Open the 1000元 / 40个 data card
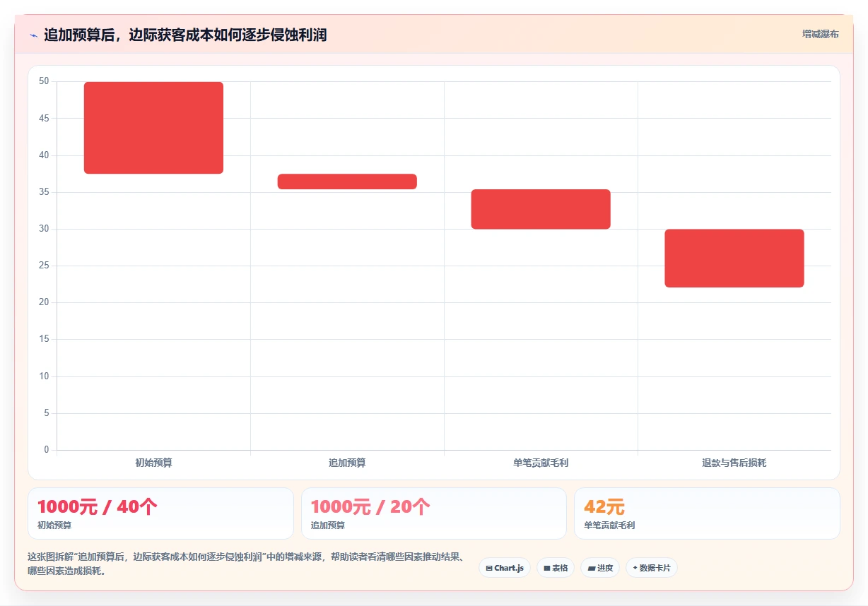 (x=160, y=513)
